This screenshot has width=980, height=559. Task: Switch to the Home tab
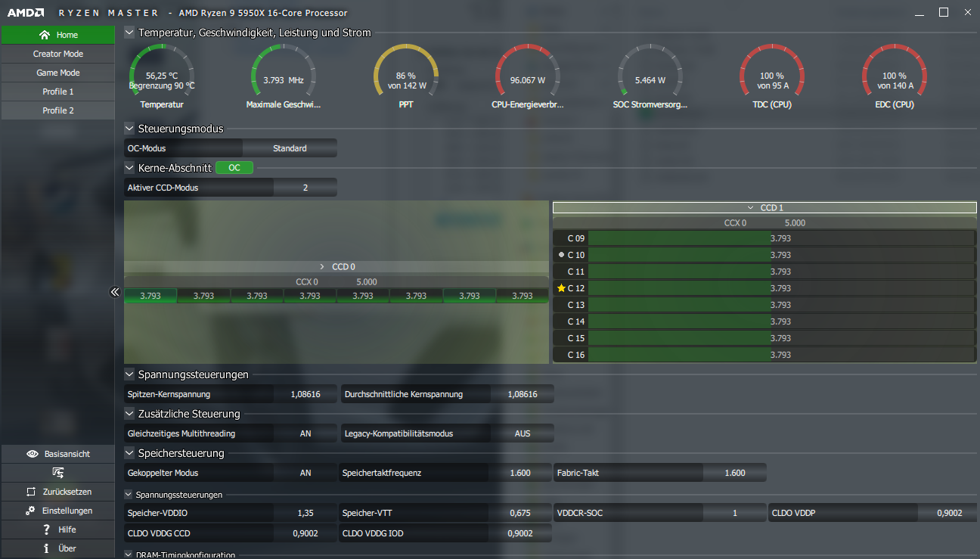(x=57, y=35)
